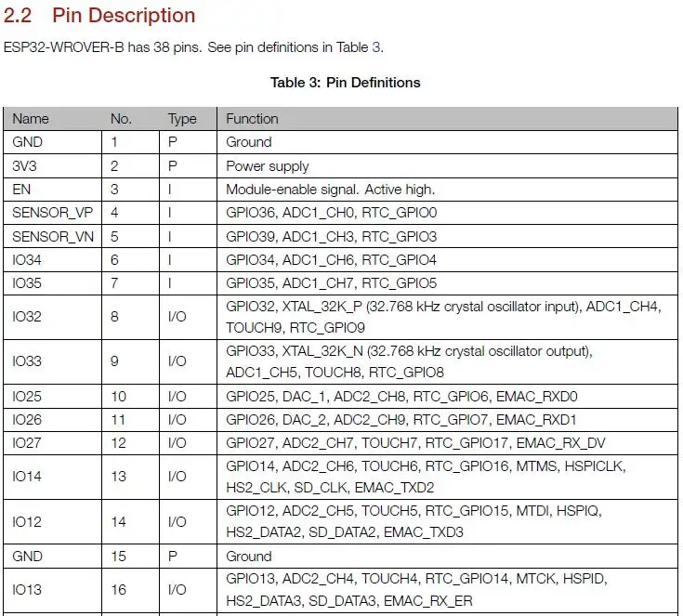Click the 'IO27' pin name cell
683x616 pixels.
(x=52, y=442)
